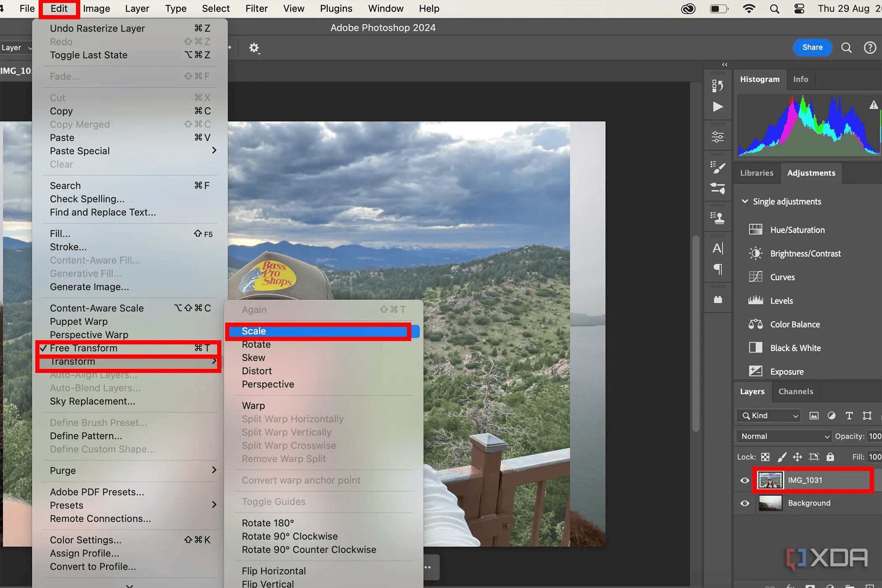Open the History panel icon
Viewport: 882px width, 588px height.
click(x=717, y=86)
